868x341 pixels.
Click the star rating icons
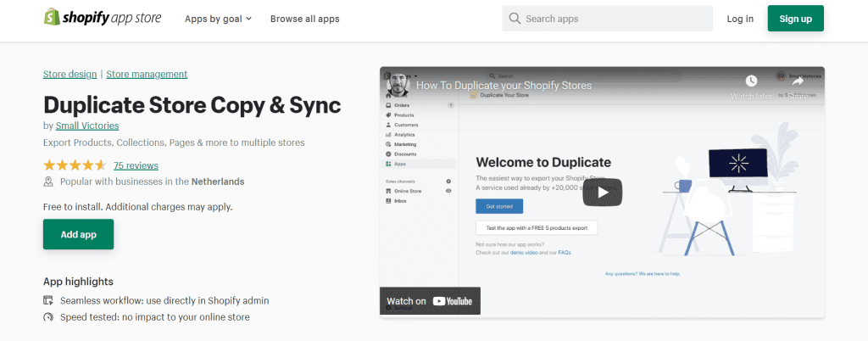[75, 165]
